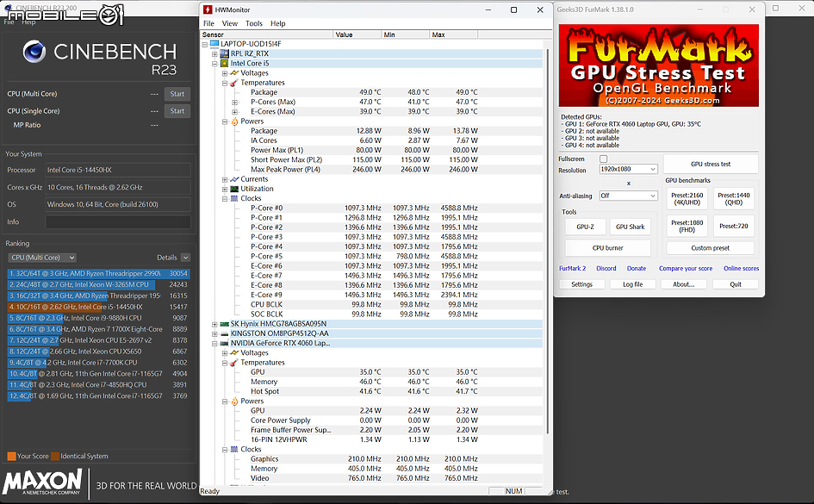
Task: Click the Currents icon in HWMonitor
Action: tap(234, 179)
